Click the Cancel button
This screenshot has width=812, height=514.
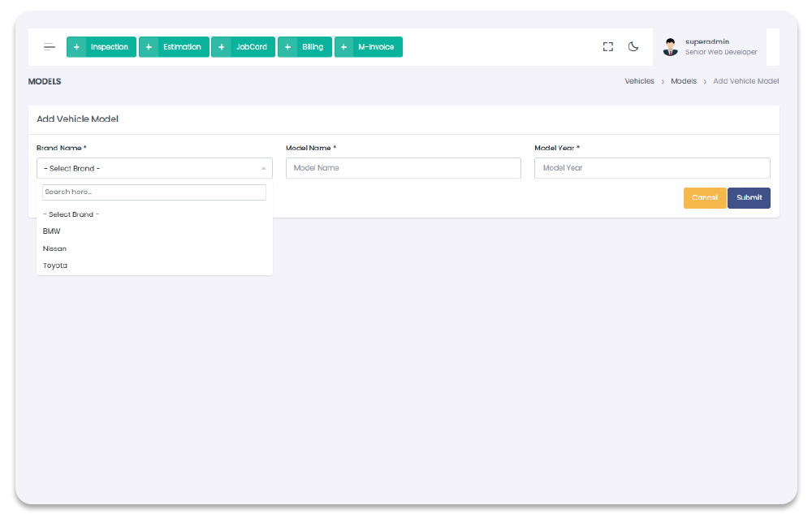click(704, 198)
